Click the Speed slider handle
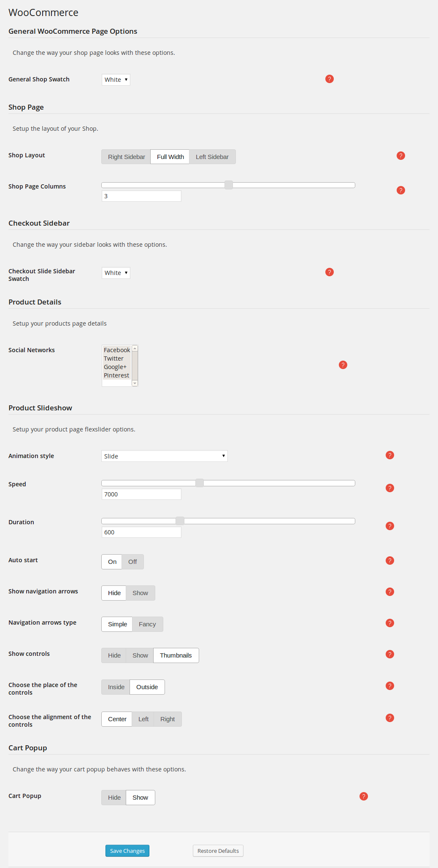The height and width of the screenshot is (868, 438). click(200, 483)
